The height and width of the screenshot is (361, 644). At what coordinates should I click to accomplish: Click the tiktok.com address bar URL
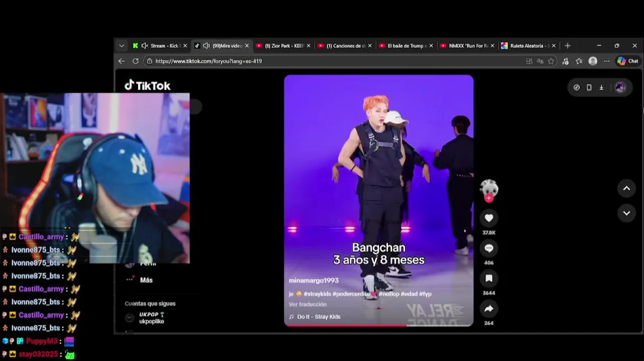point(209,61)
